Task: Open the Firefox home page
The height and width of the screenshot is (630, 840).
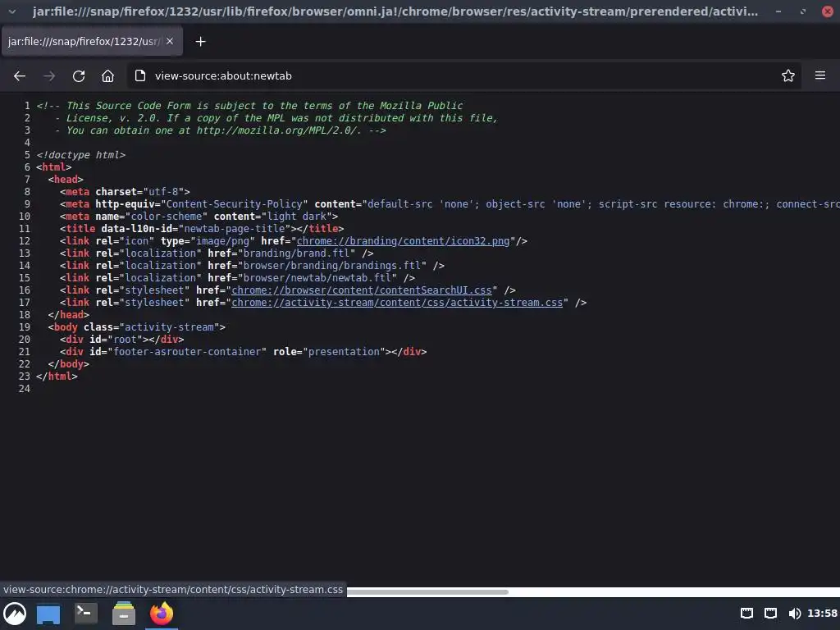Action: (x=107, y=76)
